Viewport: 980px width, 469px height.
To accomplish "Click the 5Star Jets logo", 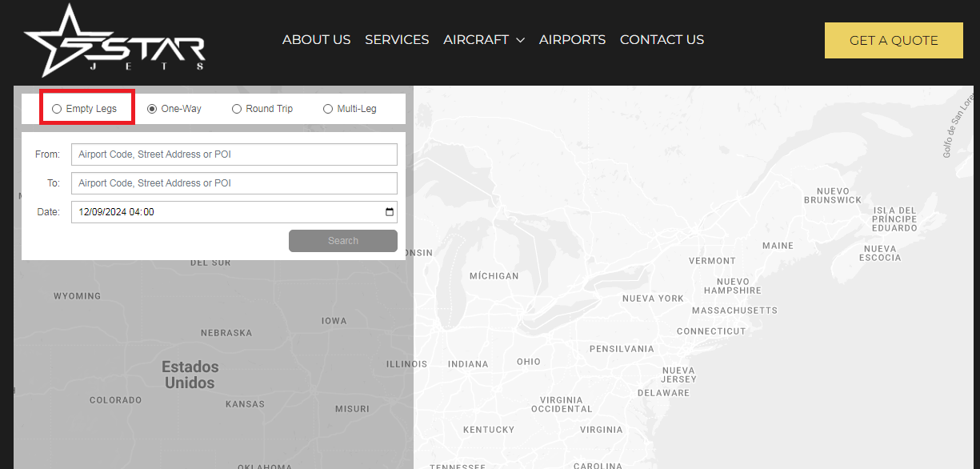I will click(x=115, y=40).
